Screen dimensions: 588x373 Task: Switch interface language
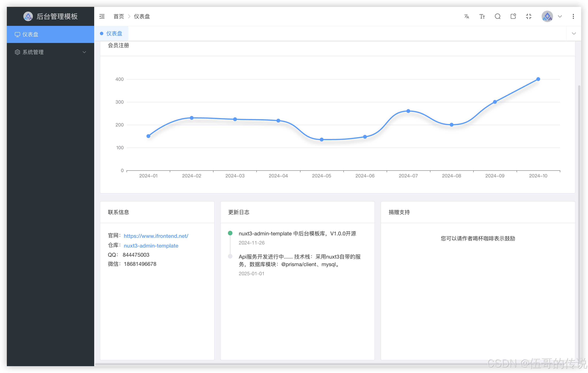click(x=467, y=16)
